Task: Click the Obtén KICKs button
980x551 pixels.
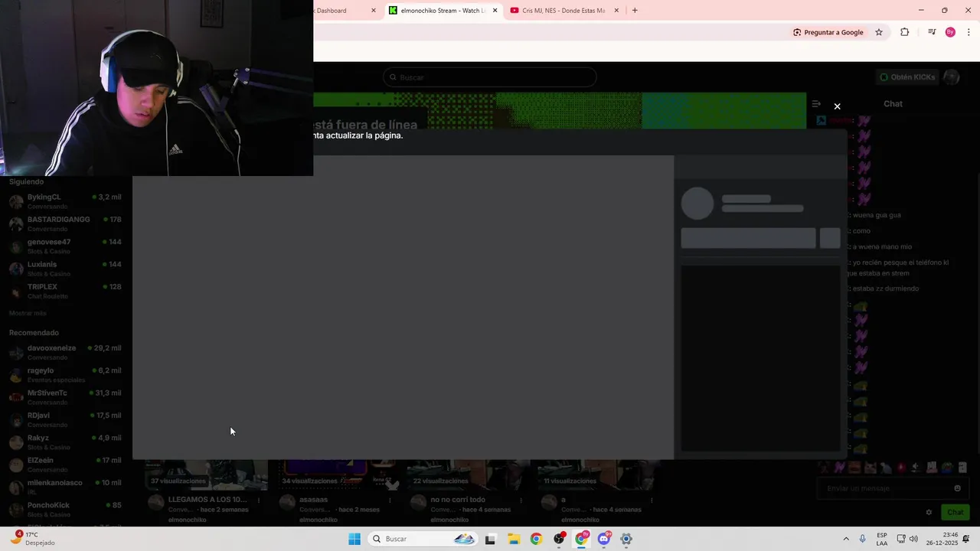Action: tap(907, 77)
